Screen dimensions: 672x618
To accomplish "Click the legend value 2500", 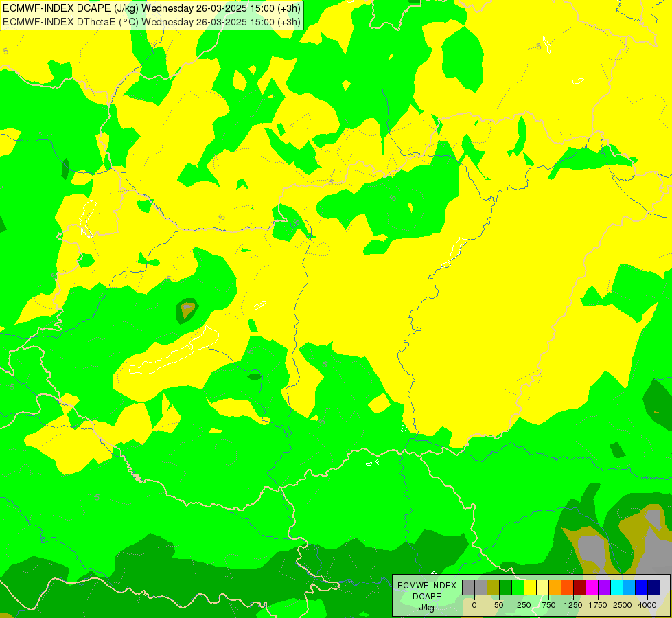I will click(x=623, y=605).
